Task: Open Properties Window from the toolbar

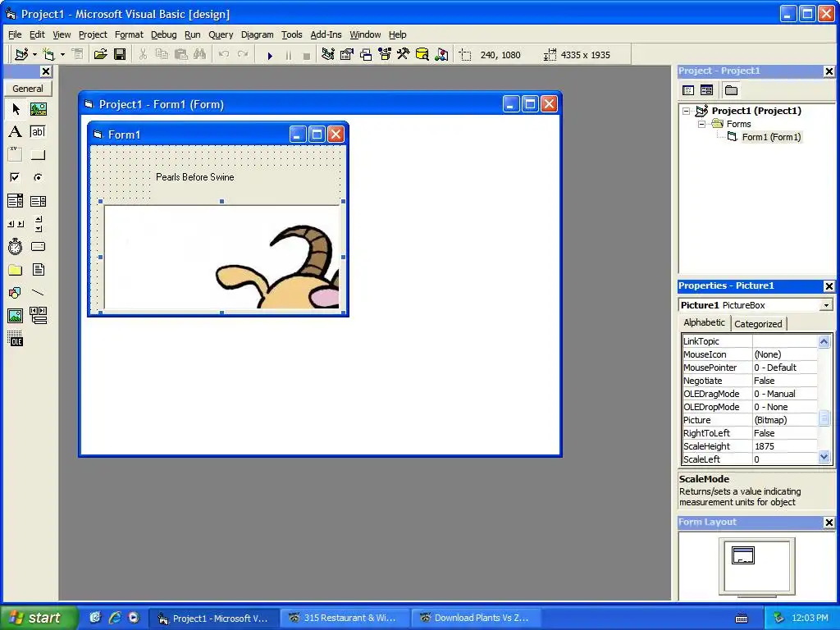Action: pos(347,55)
